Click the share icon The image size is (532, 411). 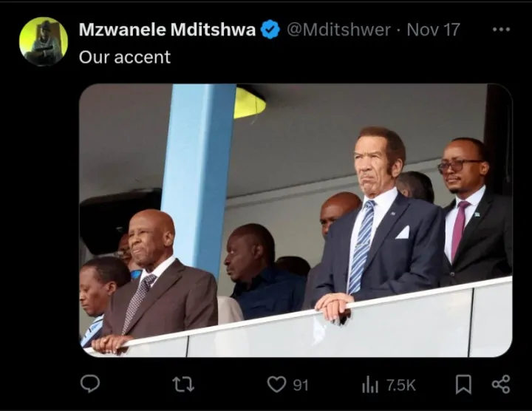501,384
